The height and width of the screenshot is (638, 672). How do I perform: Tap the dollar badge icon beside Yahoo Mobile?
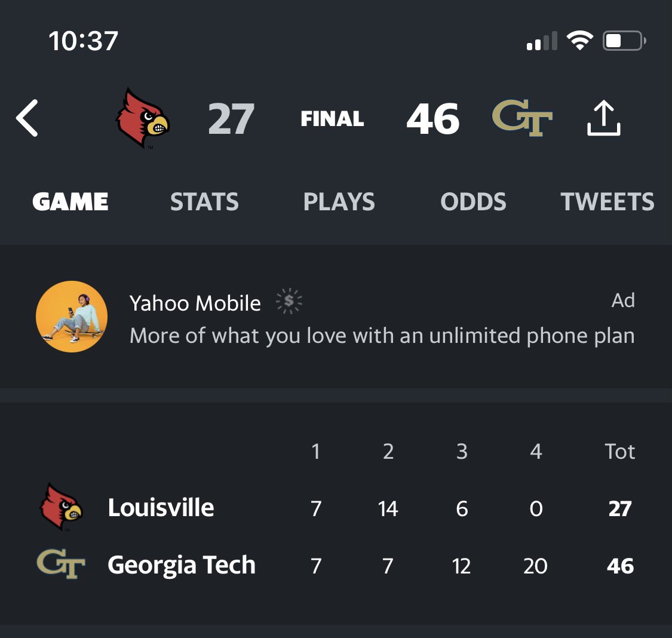[x=289, y=302]
